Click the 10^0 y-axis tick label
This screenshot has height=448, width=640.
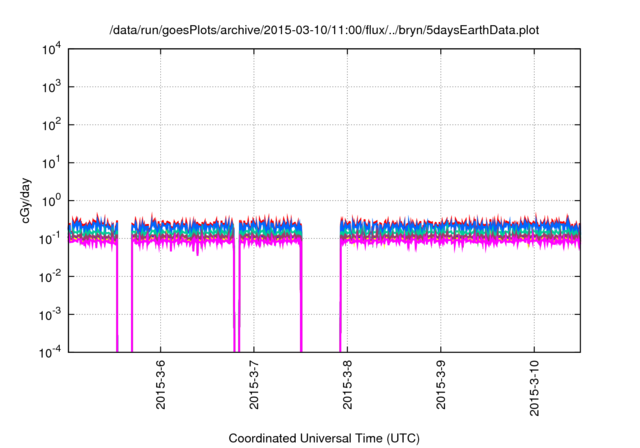51,201
